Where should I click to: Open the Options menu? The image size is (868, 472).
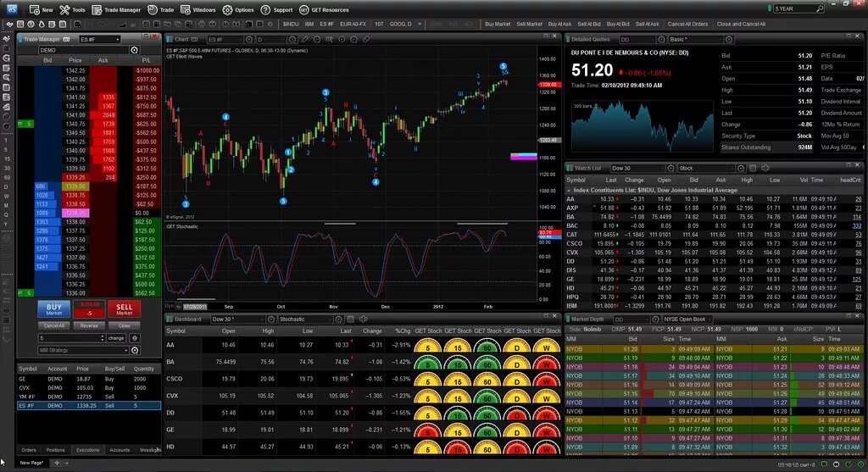point(238,9)
